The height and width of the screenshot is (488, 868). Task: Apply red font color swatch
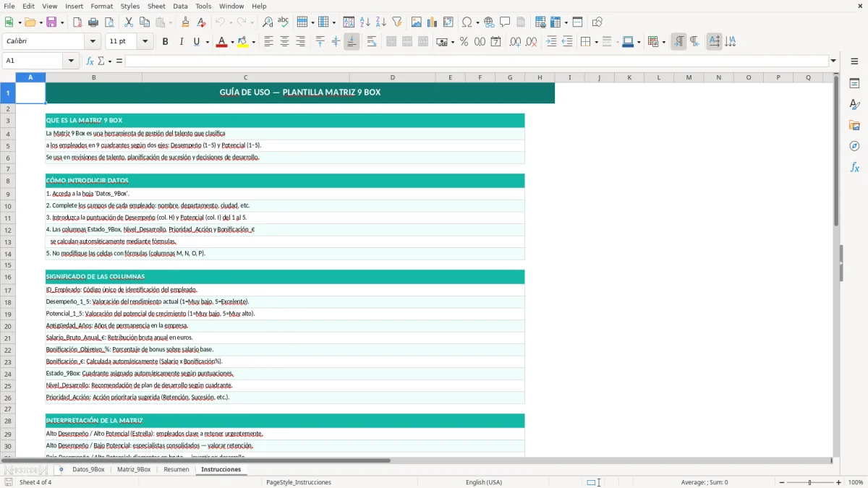click(x=221, y=42)
